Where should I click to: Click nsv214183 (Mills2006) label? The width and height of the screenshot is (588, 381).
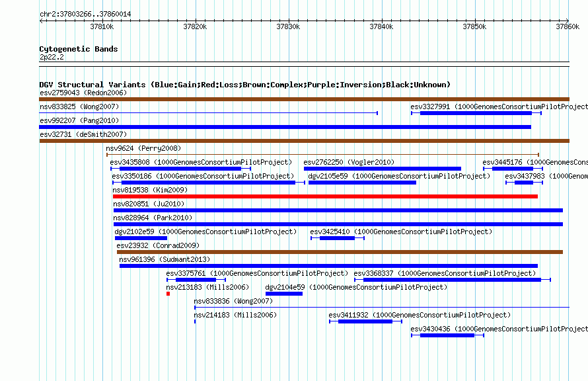[x=235, y=315]
